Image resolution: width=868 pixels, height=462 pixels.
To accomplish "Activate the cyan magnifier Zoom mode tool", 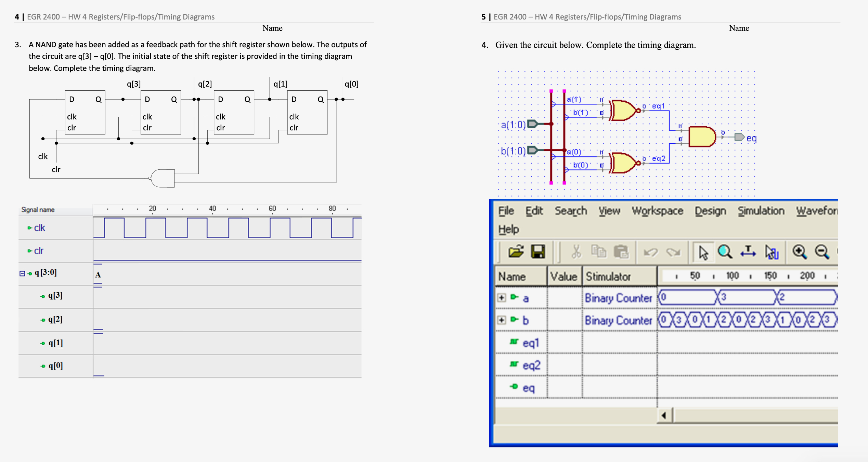I will [724, 252].
